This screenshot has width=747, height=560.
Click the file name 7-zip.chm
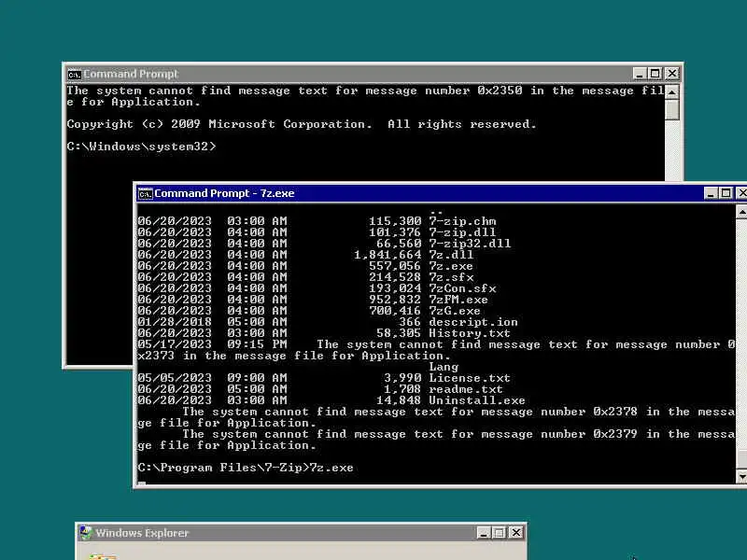[x=462, y=221]
